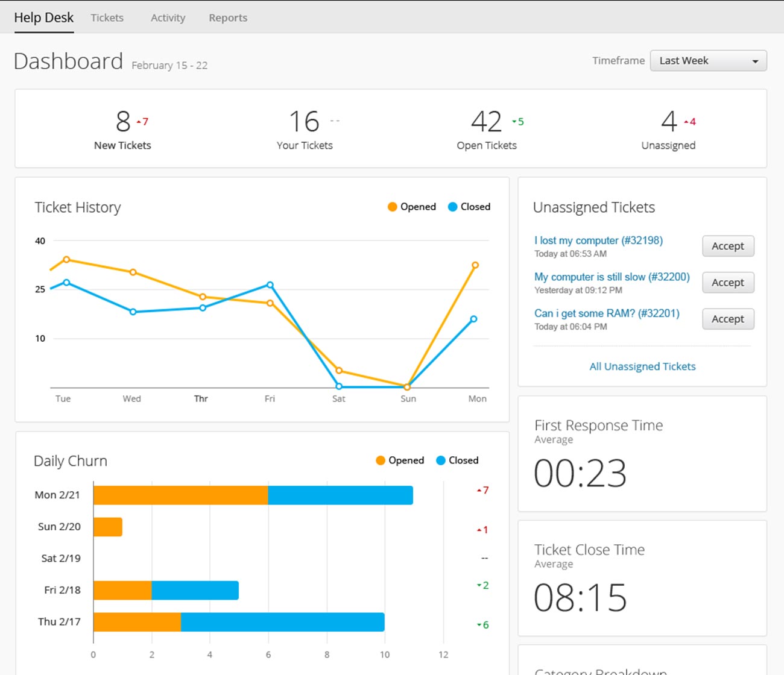Click the orange Opened bar for Sun 2/20
Viewport: 784px width, 675px height.
tap(108, 527)
